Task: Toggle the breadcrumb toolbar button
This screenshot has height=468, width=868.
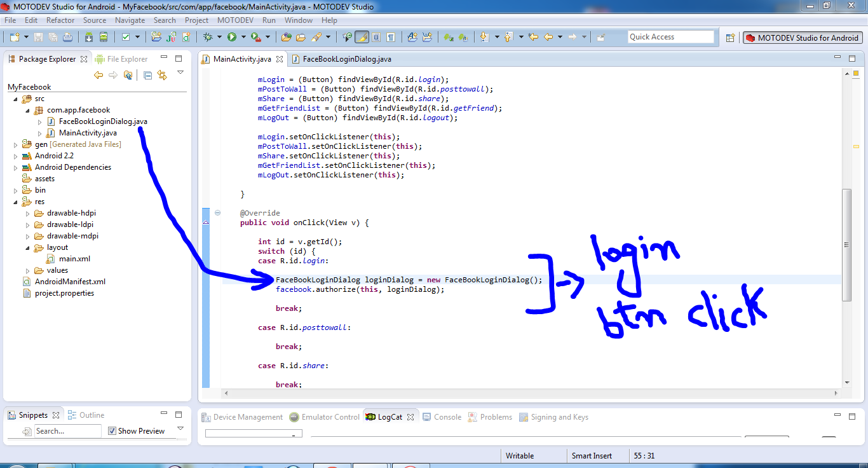Action: 347,37
